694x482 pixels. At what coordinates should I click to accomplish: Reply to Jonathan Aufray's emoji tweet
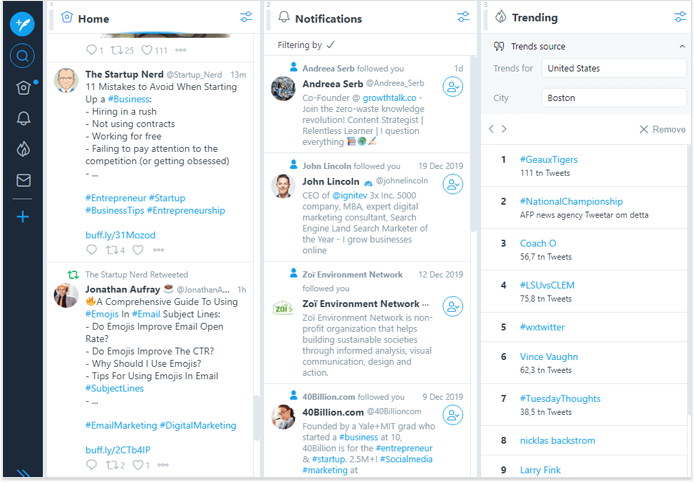[x=91, y=465]
